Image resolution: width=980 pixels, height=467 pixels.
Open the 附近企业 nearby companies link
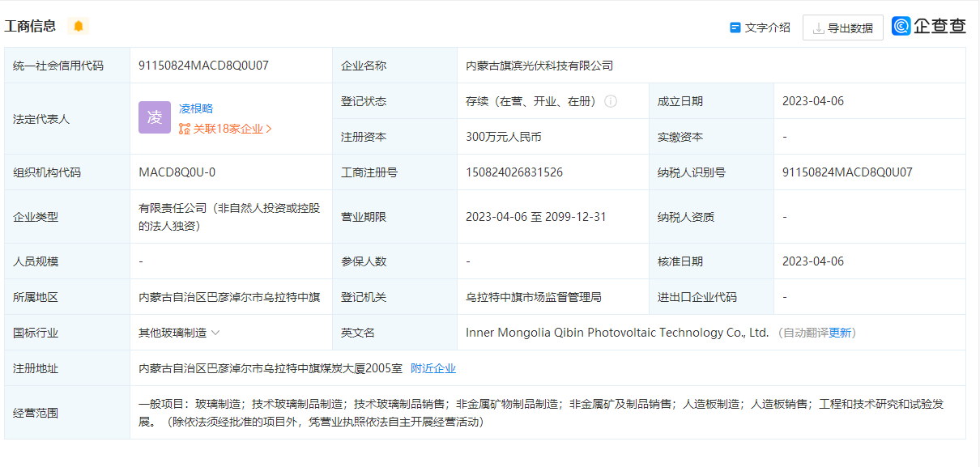click(433, 368)
